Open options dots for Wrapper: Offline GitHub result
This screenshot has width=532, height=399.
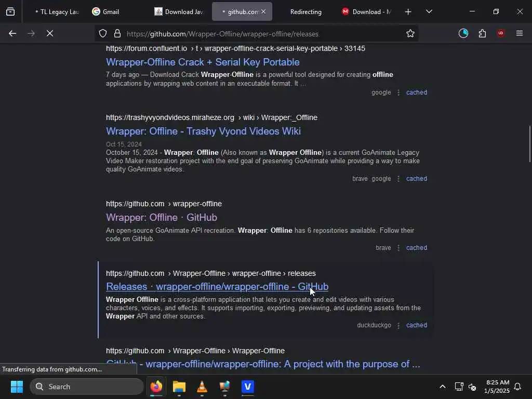pyautogui.click(x=398, y=248)
